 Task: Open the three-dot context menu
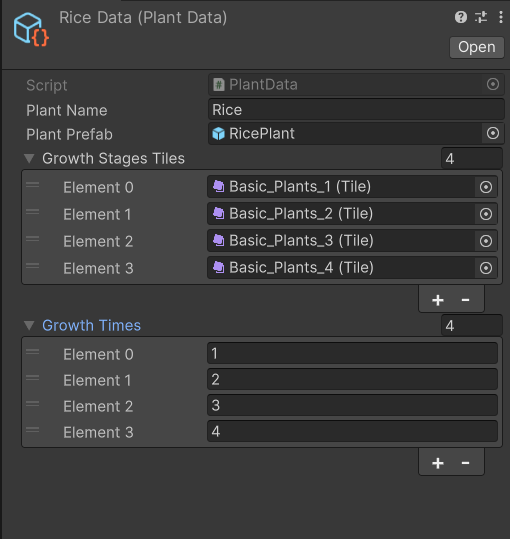pos(500,17)
